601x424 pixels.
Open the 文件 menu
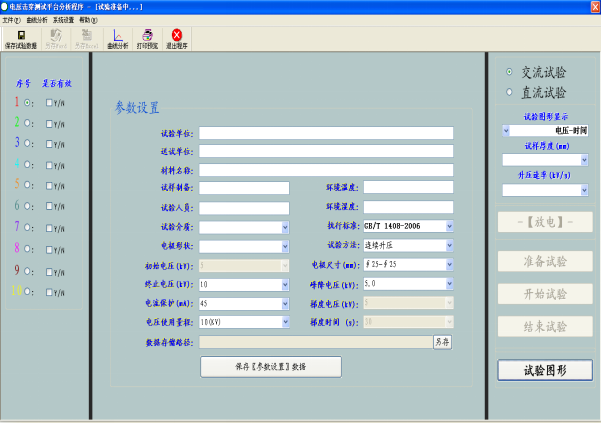[11, 19]
